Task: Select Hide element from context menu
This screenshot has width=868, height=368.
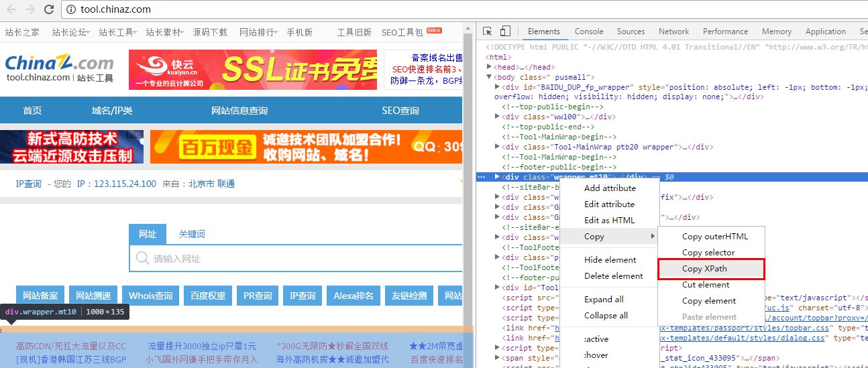Action: click(609, 260)
